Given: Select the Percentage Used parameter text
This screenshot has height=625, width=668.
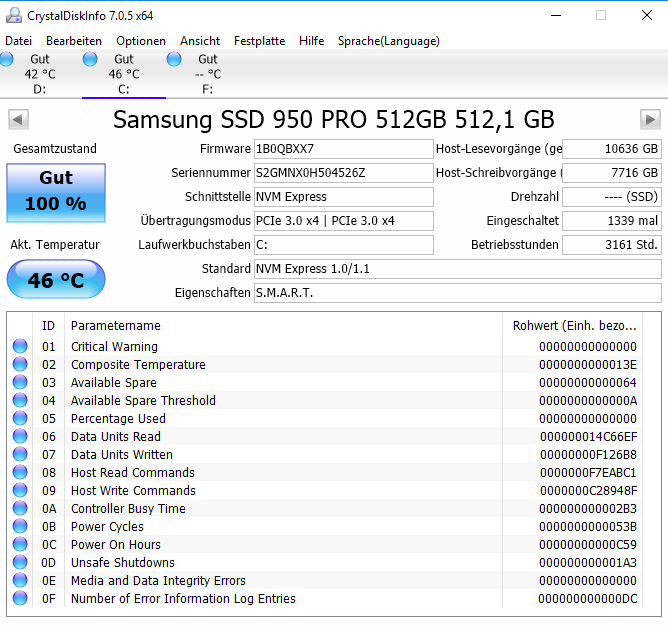Looking at the screenshot, I should tap(118, 418).
